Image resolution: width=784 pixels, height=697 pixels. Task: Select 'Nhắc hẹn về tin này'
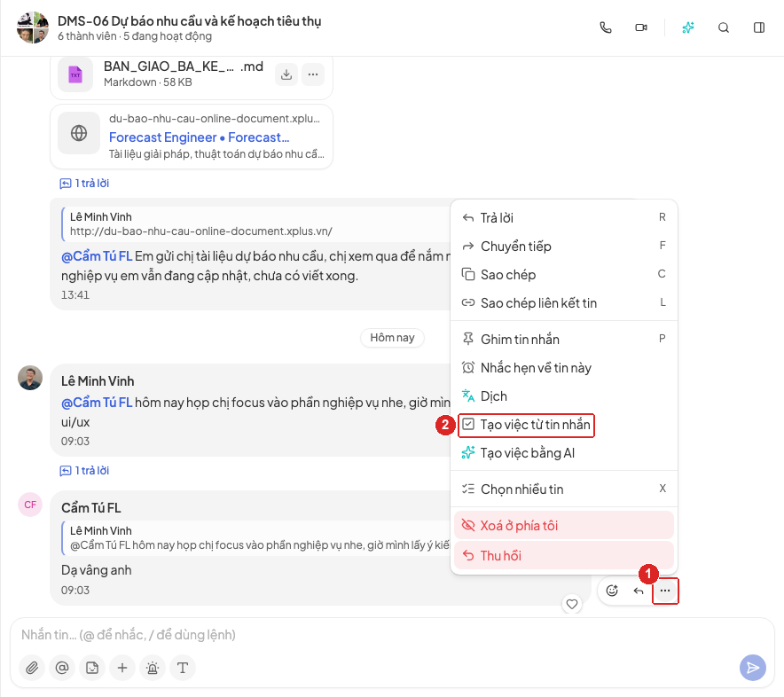click(x=564, y=367)
